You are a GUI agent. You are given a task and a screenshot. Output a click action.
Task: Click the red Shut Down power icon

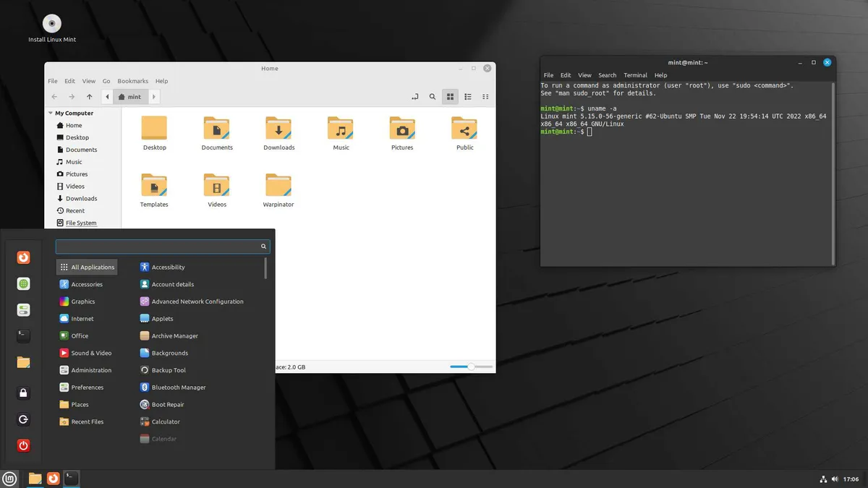[x=23, y=445]
